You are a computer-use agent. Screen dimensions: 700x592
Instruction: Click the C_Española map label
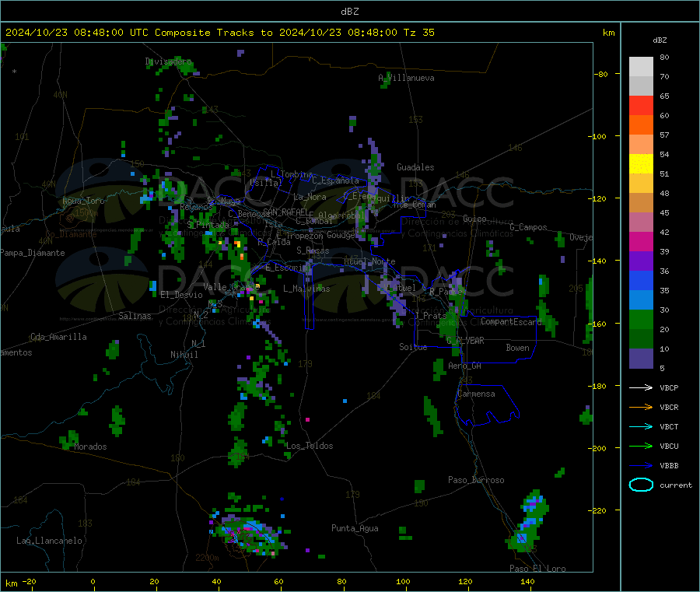click(335, 180)
